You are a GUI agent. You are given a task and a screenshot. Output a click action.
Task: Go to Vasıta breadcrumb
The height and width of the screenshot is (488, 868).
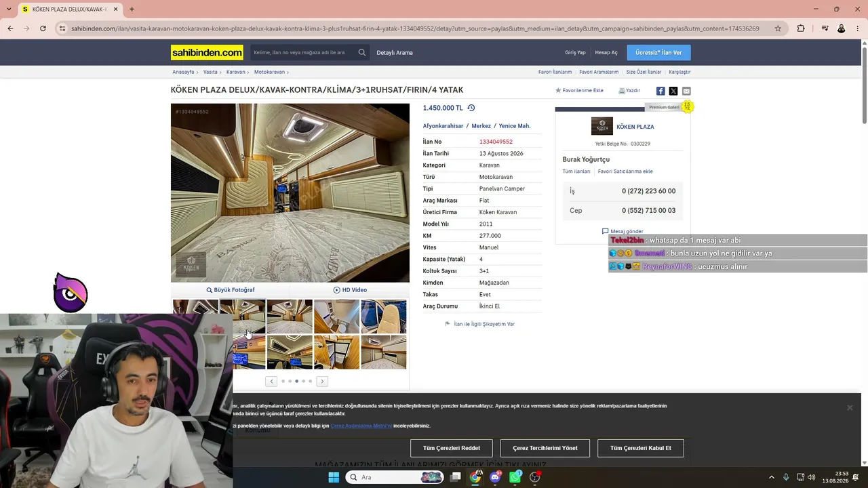click(210, 72)
